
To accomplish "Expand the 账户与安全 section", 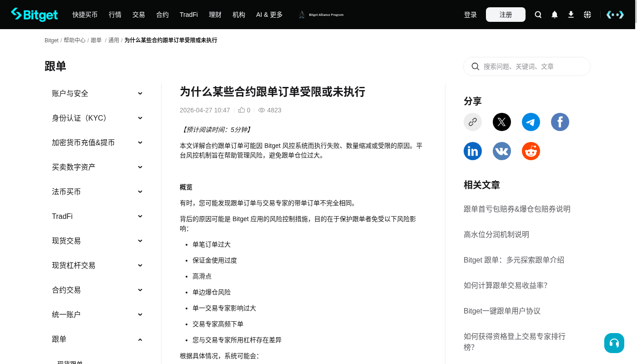I will (x=97, y=93).
